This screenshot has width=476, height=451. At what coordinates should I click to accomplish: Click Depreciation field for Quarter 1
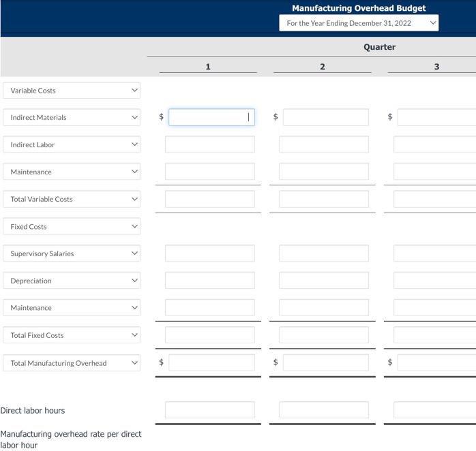click(210, 280)
